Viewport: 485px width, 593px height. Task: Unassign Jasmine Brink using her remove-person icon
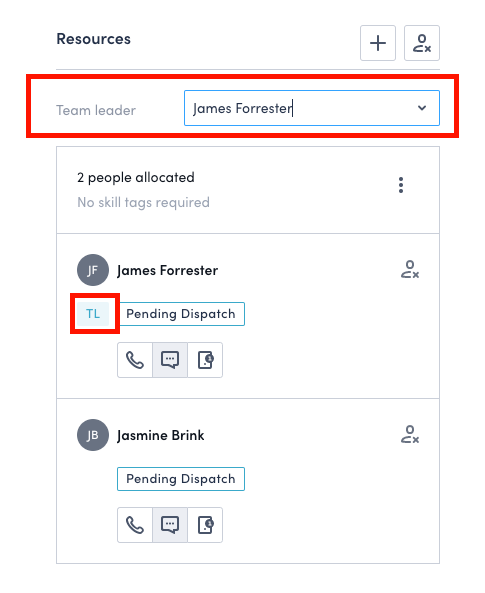coord(410,435)
